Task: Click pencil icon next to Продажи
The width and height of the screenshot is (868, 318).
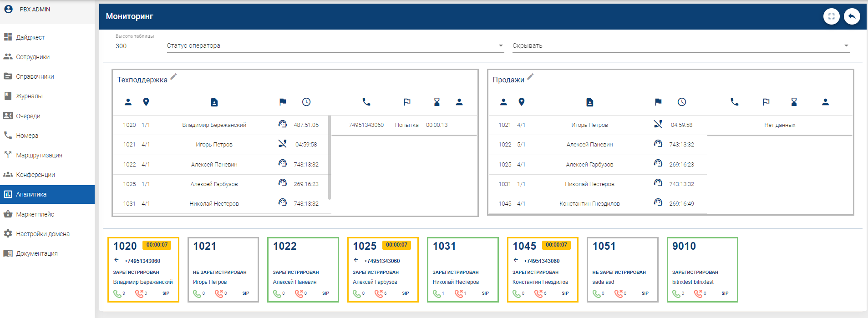Action: (530, 77)
